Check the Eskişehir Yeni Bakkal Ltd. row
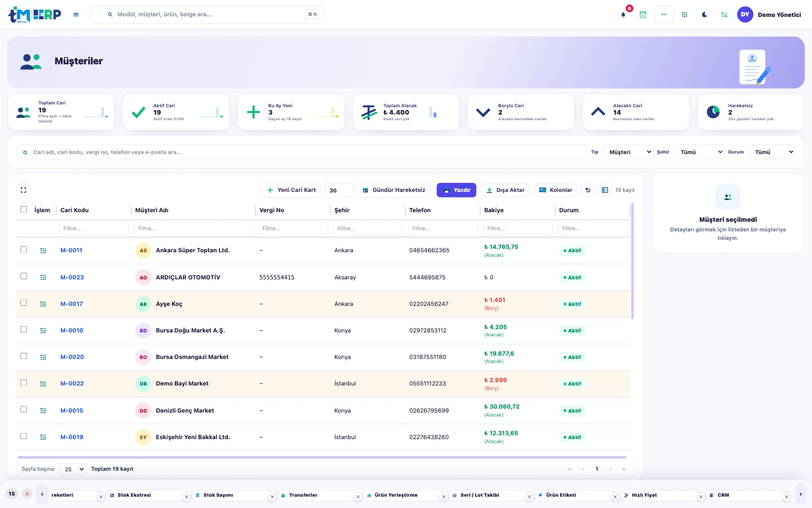The width and height of the screenshot is (812, 508). pyautogui.click(x=24, y=436)
